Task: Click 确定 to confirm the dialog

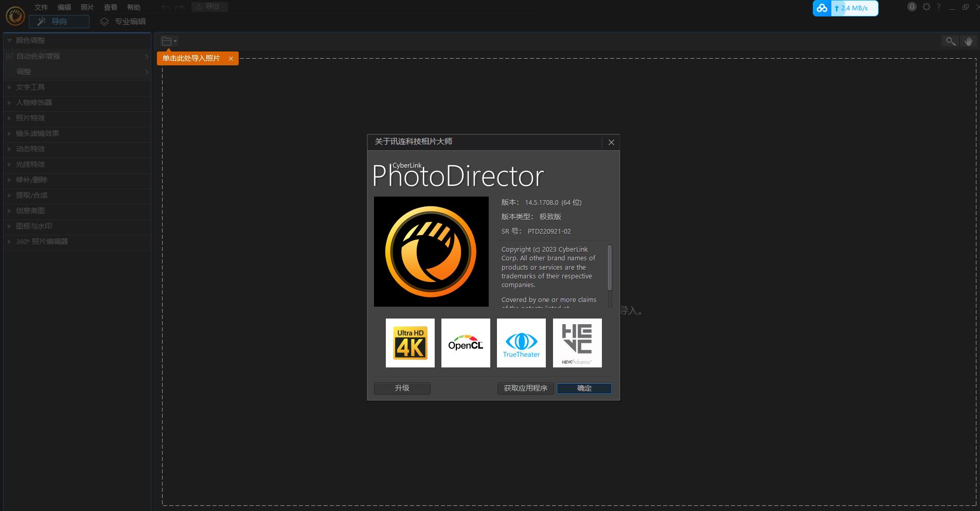Action: pos(584,389)
